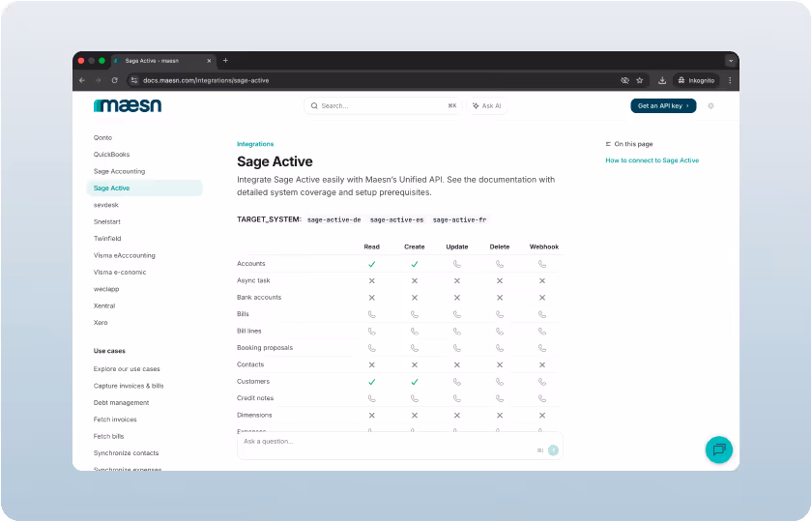
Task: Open sevdesk in the sidebar
Action: [x=105, y=205]
